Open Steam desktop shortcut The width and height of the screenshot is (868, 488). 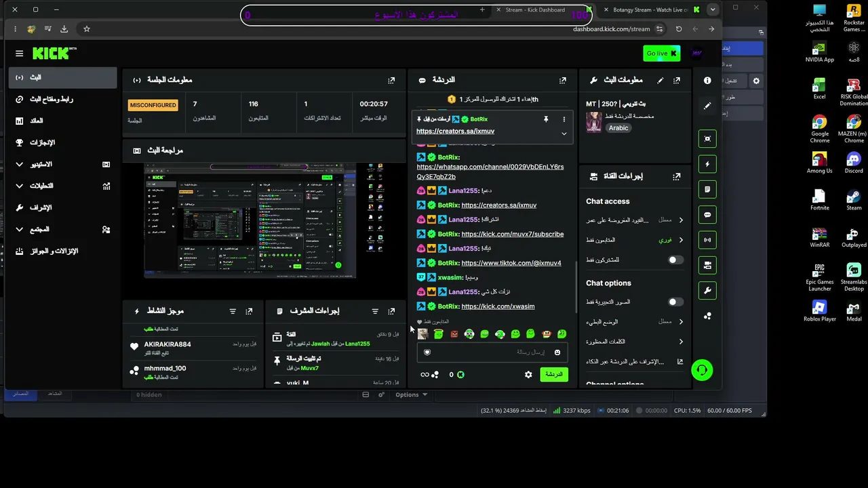tap(854, 199)
